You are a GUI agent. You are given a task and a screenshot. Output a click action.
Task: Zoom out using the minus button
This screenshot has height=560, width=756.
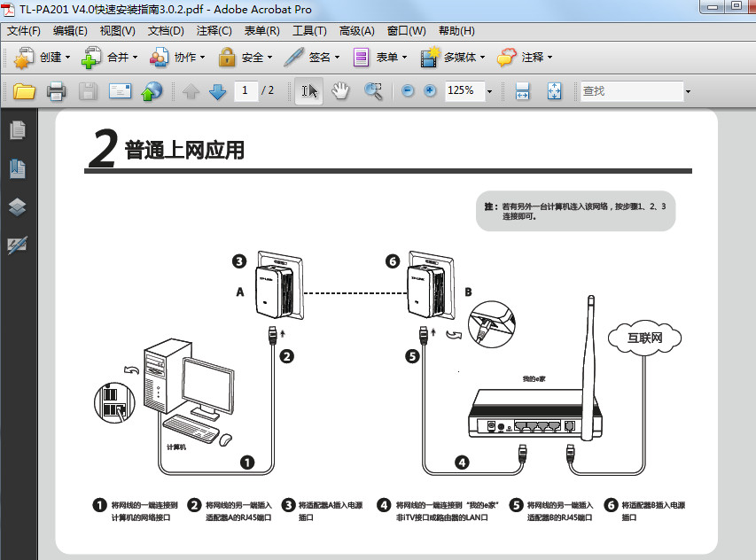[406, 90]
